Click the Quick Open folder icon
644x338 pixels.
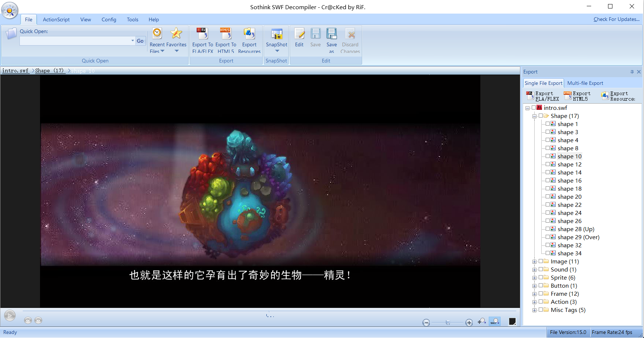11,34
